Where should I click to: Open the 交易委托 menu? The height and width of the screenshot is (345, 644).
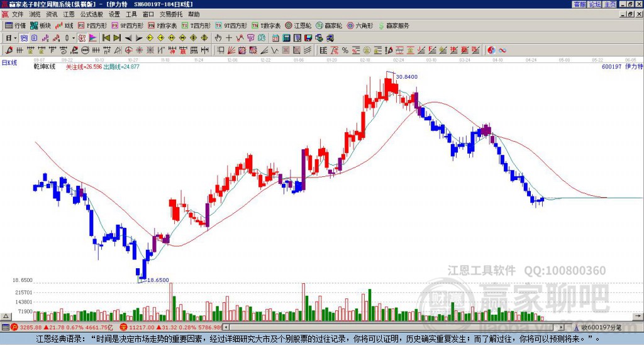171,14
